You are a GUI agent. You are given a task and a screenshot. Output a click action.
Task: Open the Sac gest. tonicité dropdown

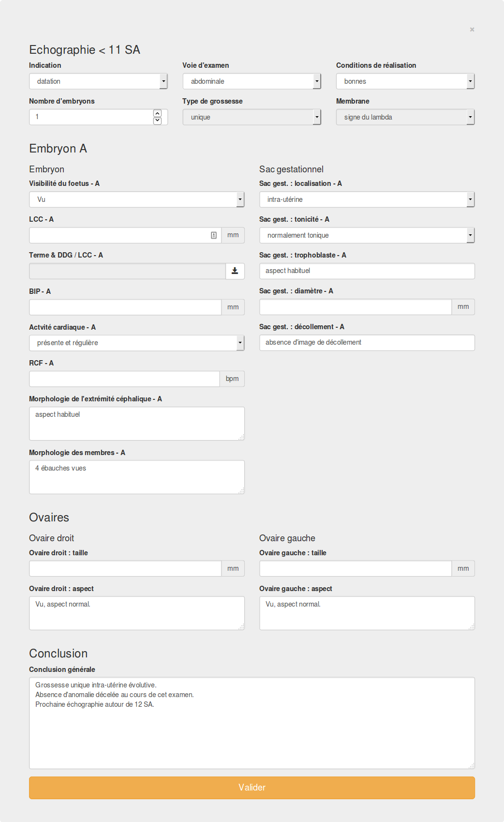coord(367,235)
